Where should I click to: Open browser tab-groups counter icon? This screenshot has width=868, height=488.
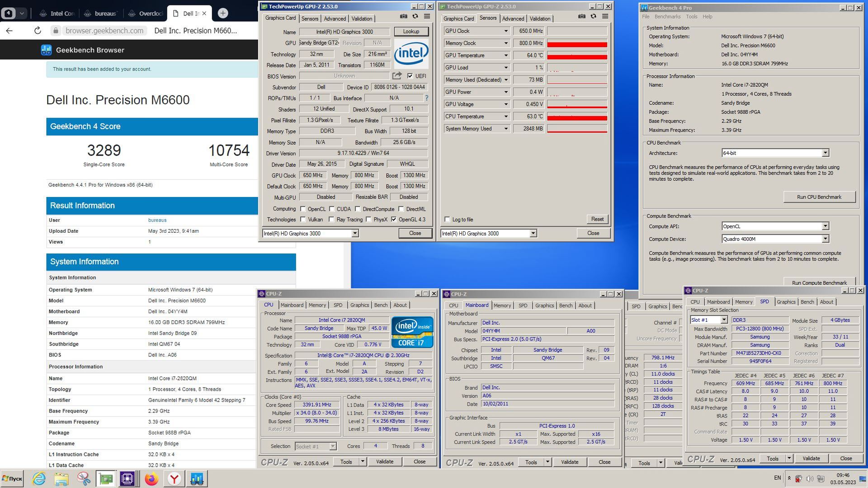click(8, 13)
